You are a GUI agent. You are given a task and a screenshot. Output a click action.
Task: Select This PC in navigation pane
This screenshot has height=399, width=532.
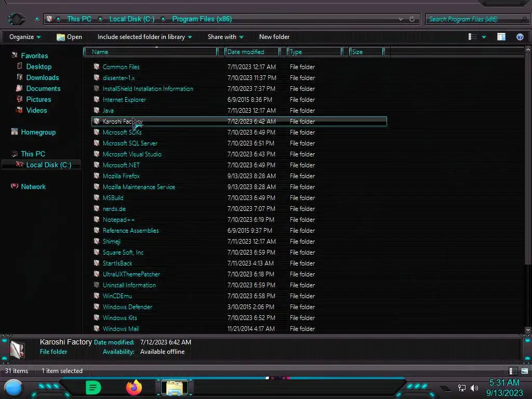click(x=33, y=154)
